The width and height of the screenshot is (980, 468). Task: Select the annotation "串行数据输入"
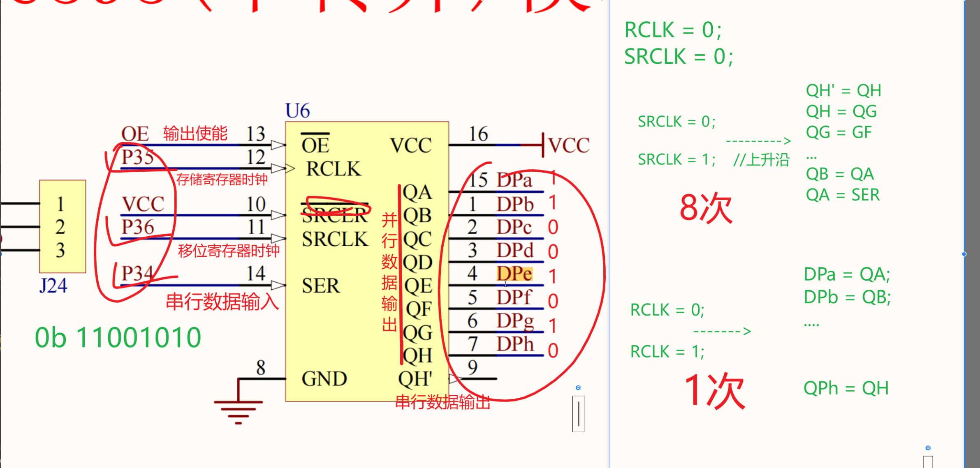coord(222,302)
